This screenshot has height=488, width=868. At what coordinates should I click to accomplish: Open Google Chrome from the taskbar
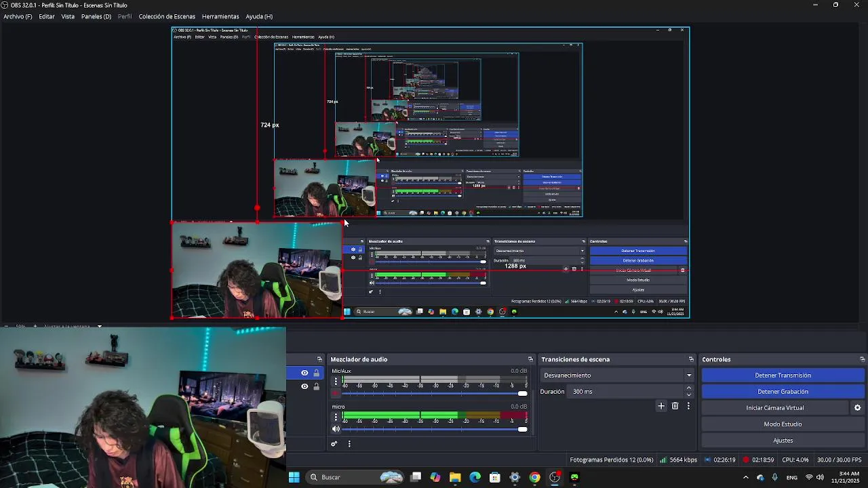click(x=535, y=477)
